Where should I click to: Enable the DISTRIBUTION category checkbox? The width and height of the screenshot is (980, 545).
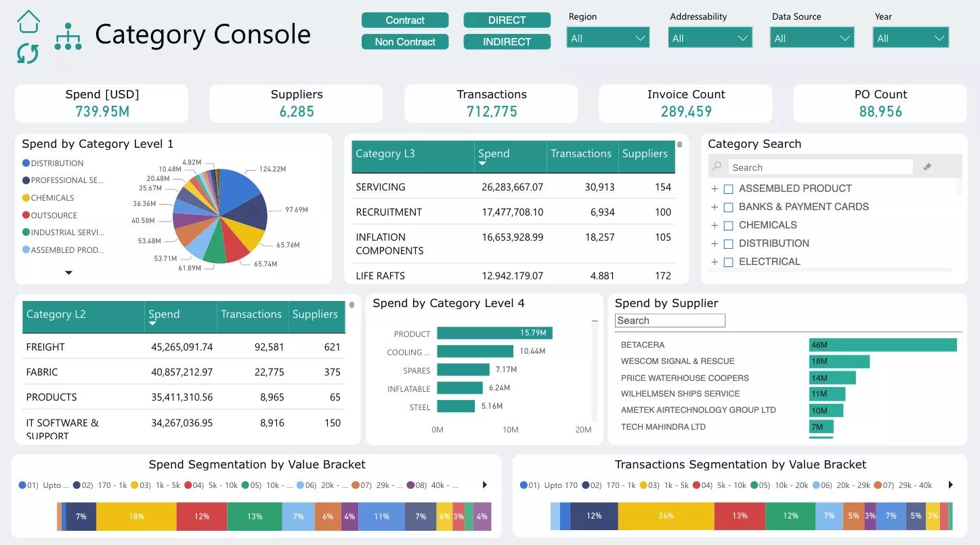[729, 244]
